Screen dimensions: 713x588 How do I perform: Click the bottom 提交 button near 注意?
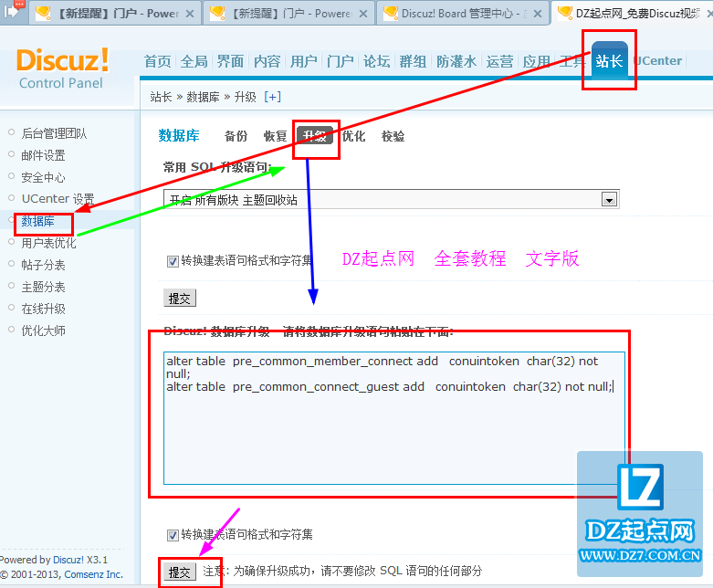tap(180, 572)
